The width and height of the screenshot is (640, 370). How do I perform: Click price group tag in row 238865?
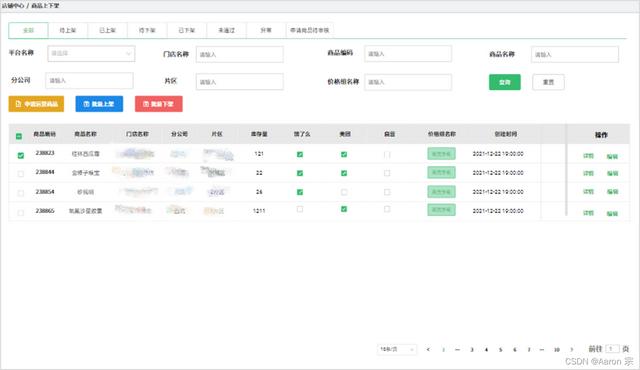click(441, 210)
